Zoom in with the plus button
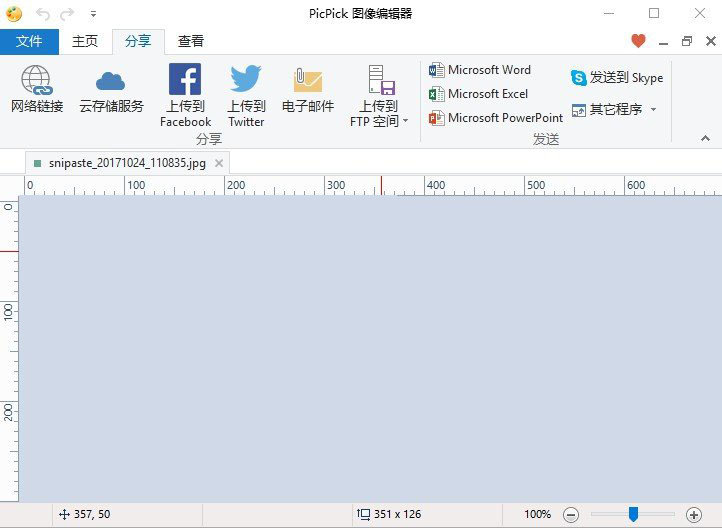This screenshot has width=722, height=528. pyautogui.click(x=693, y=515)
